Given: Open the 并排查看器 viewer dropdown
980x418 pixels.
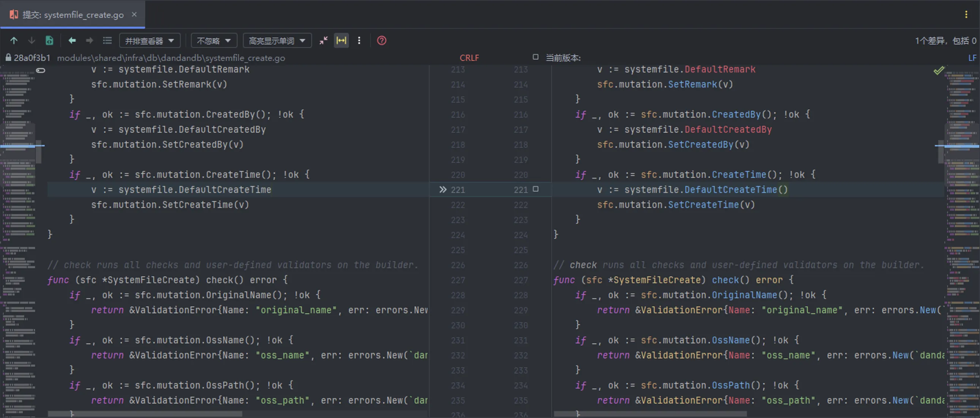Looking at the screenshot, I should click(150, 41).
